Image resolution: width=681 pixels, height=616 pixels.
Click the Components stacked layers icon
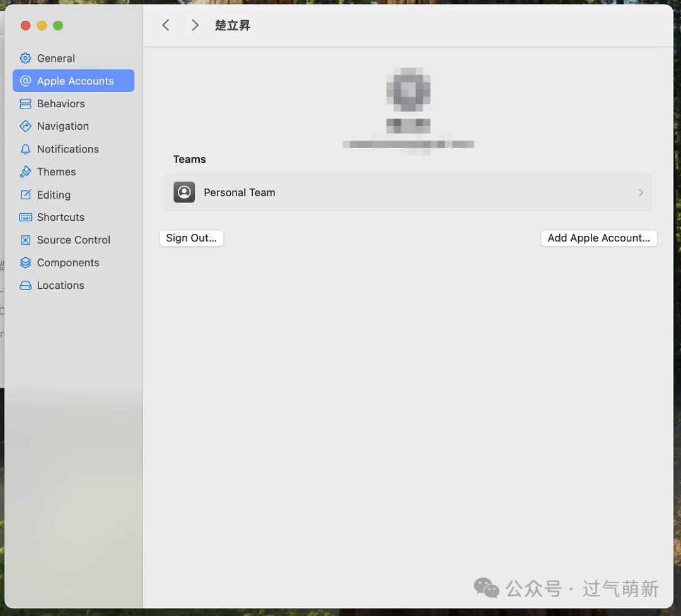[26, 262]
